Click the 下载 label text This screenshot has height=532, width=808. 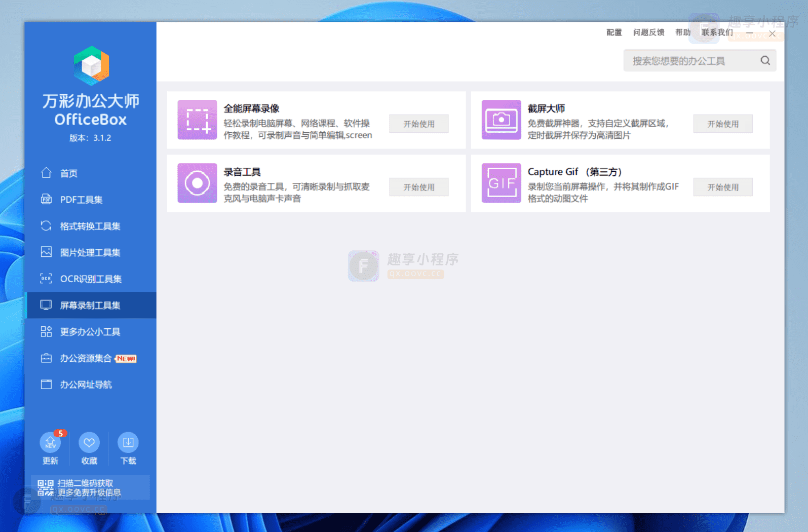pyautogui.click(x=128, y=461)
